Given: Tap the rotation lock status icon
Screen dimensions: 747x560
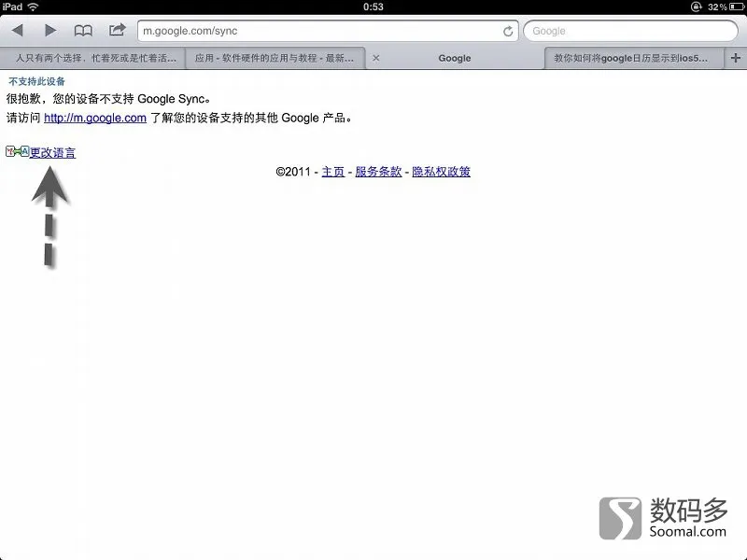Looking at the screenshot, I should 696,7.
